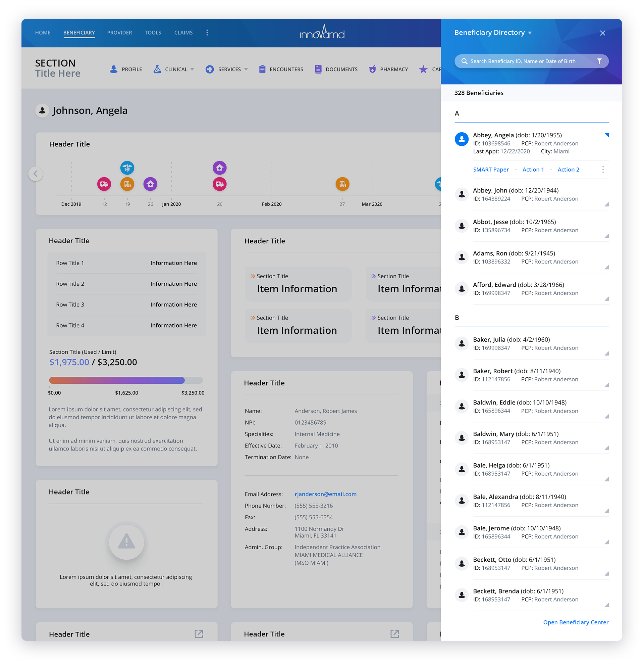Viewport: 644px width, 662px height.
Task: Open Encounters clipboard icon
Action: click(x=262, y=69)
